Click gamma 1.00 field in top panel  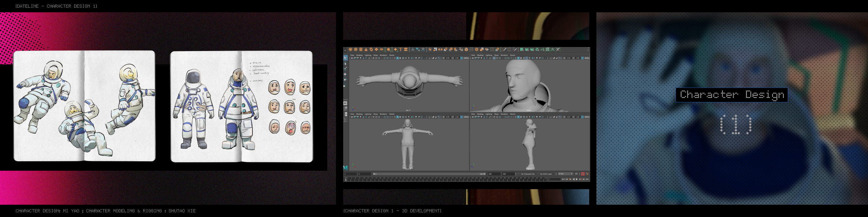[x=457, y=58]
